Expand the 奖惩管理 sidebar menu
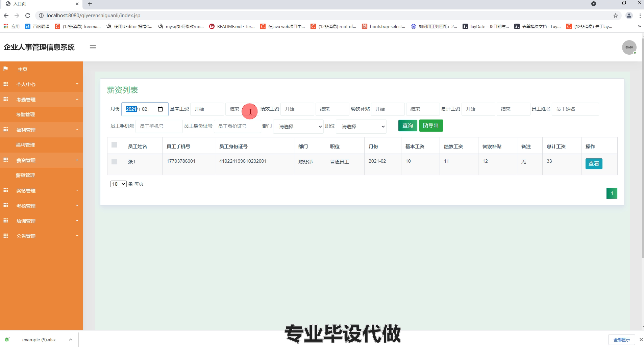 (42, 190)
